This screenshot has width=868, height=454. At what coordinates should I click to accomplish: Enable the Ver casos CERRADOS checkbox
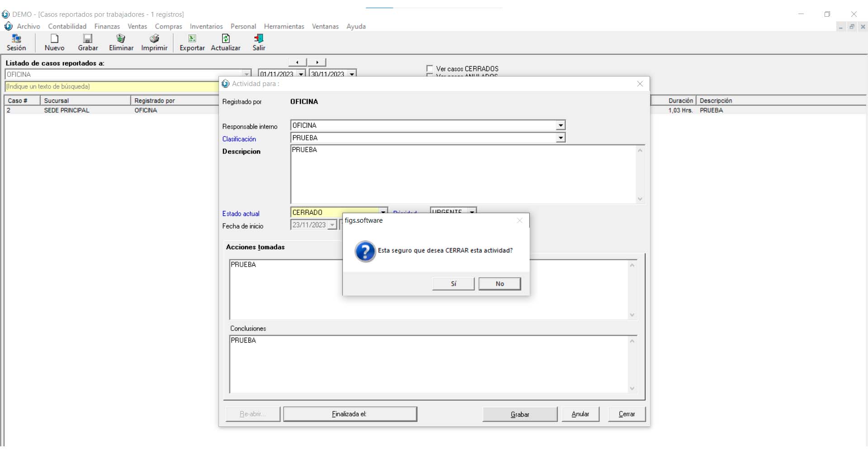(x=430, y=69)
